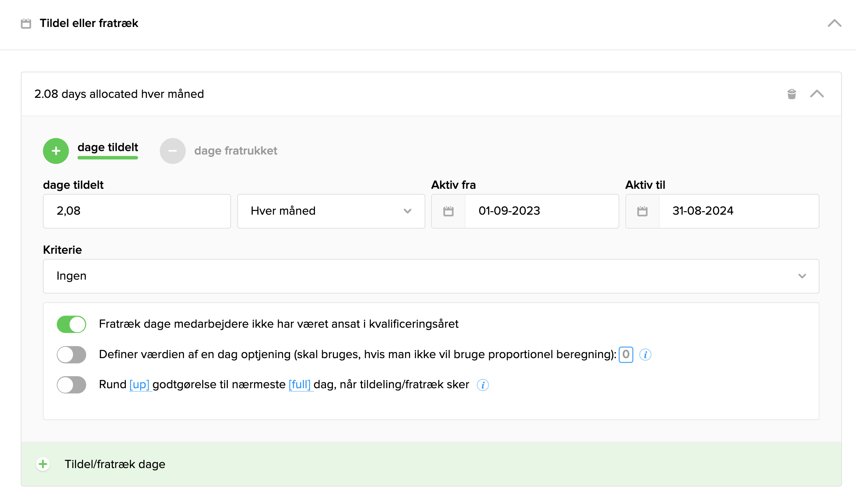Switch to dage fratrukket tab

point(235,151)
